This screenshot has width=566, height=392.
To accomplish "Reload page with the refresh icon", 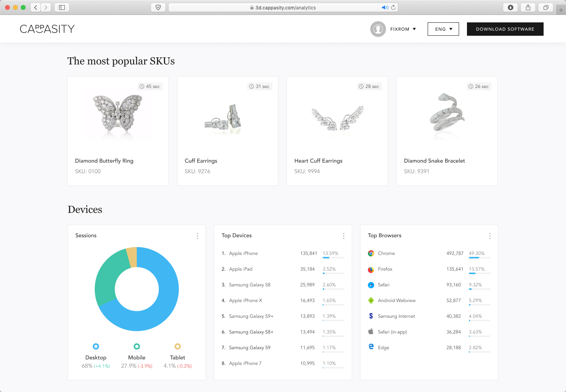I will 393,7.
